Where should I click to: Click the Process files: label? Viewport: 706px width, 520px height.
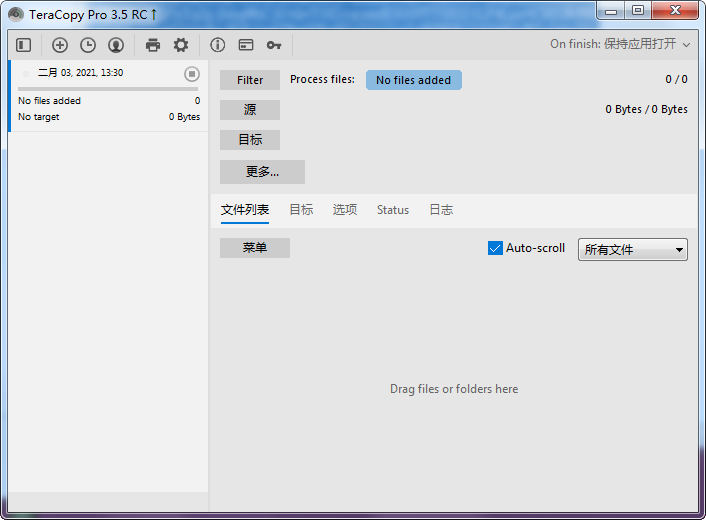coord(322,80)
